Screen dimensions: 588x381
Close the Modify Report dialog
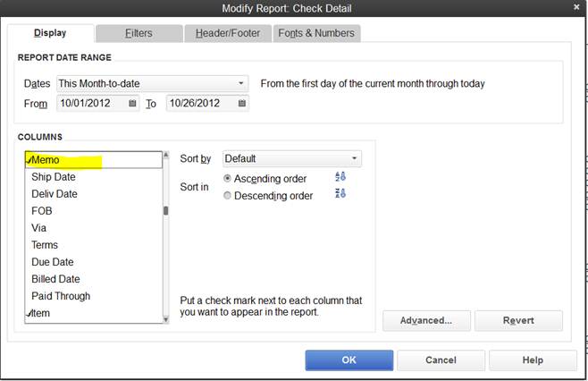[x=576, y=8]
